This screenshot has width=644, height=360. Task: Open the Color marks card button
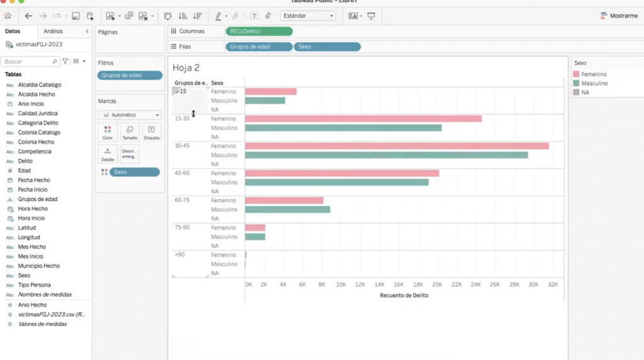108,133
